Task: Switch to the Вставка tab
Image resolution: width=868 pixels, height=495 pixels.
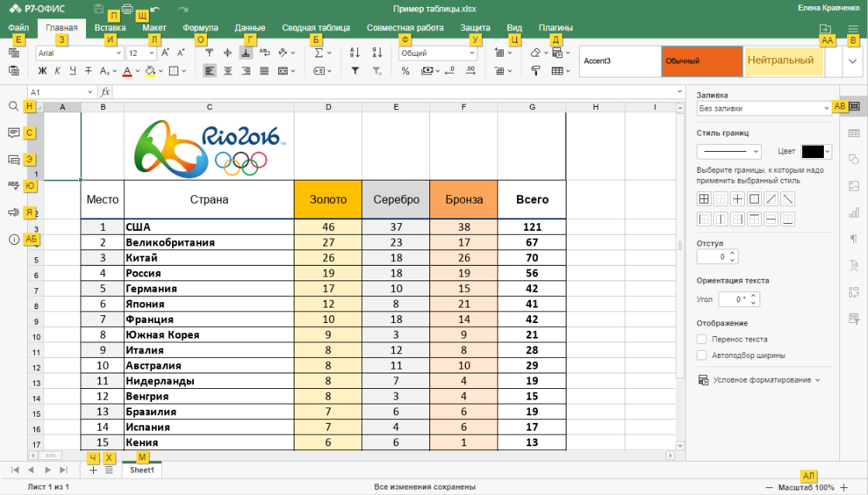Action: [x=110, y=28]
